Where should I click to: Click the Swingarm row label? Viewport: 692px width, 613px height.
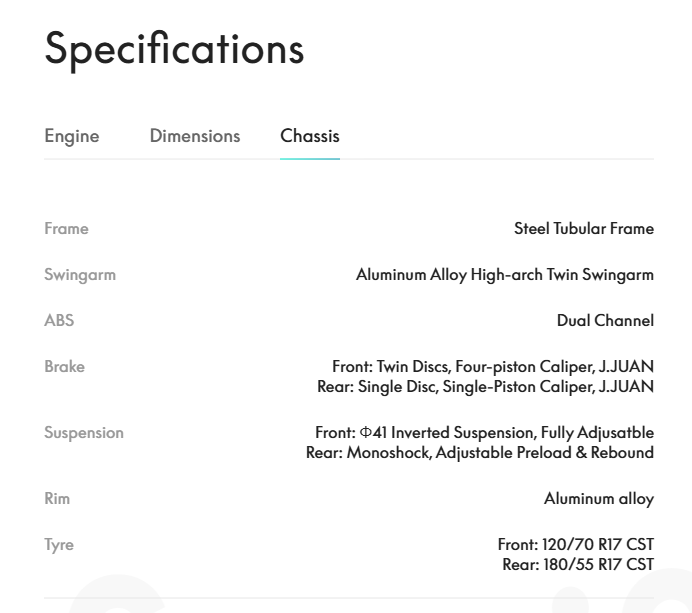pos(80,275)
